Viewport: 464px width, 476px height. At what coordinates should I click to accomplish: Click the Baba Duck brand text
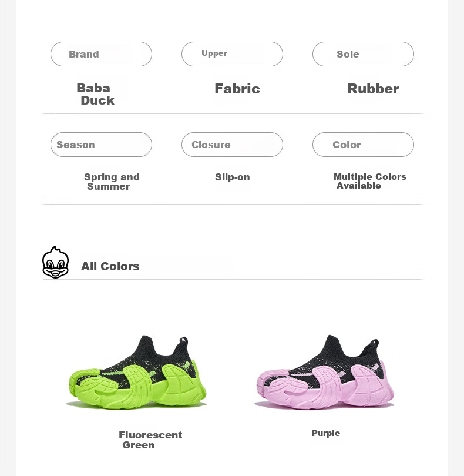click(95, 94)
